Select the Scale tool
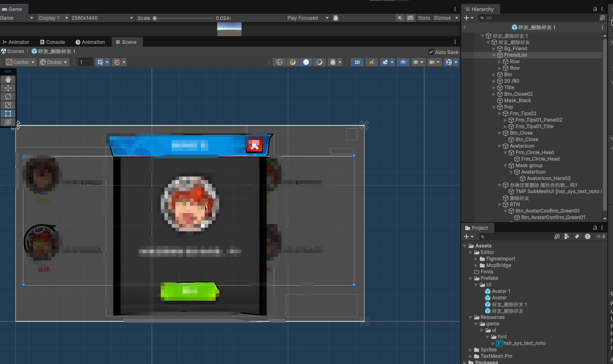 click(x=8, y=105)
